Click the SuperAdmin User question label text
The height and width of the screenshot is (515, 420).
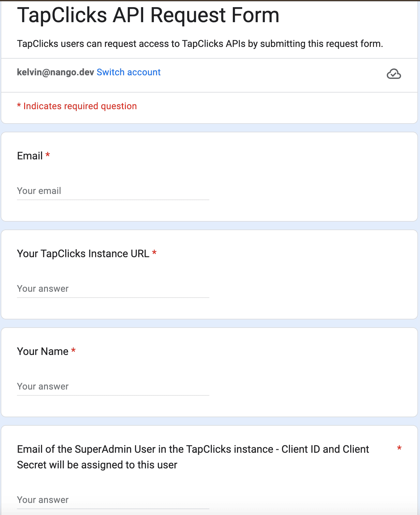[193, 457]
